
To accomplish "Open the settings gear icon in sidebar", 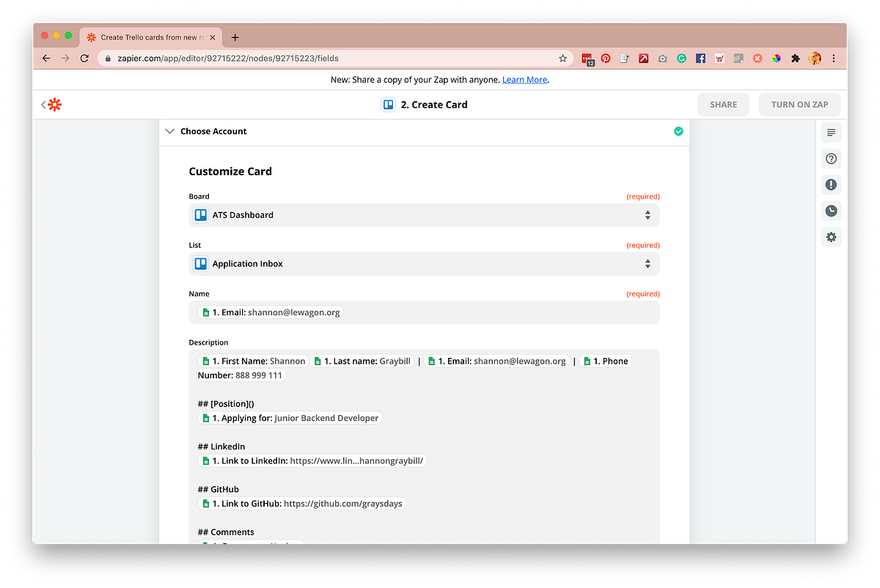I will point(831,237).
